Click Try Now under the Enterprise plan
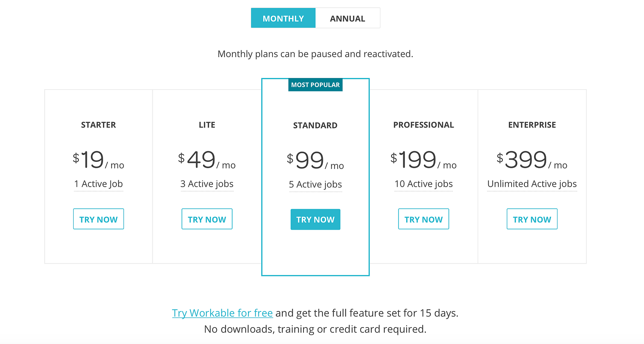This screenshot has height=344, width=644. 532,219
